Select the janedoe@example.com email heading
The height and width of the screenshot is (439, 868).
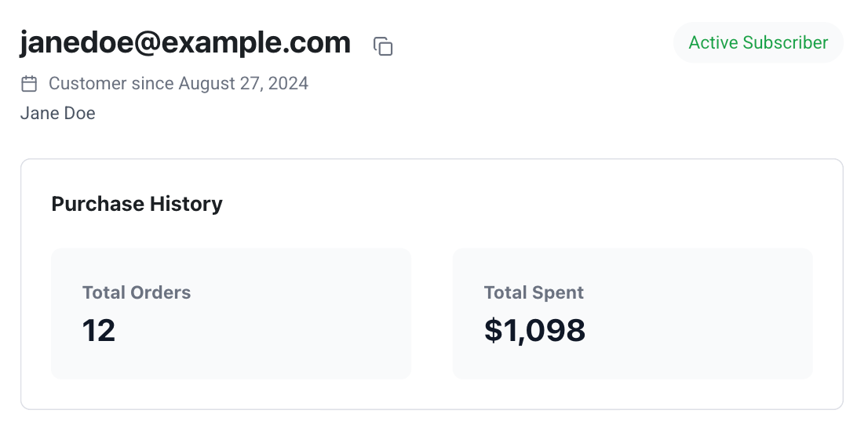point(185,42)
